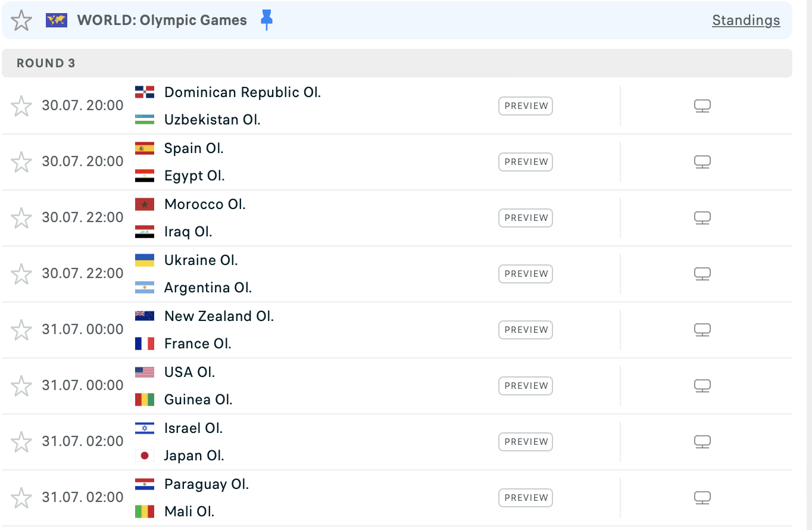Select team name Argentina Ol.
Screen dimensions: 812x530
208,288
